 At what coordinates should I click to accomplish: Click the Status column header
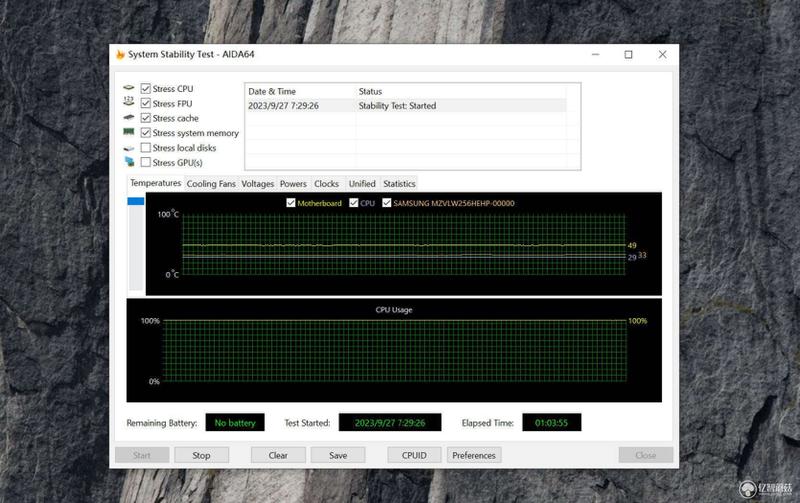[x=370, y=91]
